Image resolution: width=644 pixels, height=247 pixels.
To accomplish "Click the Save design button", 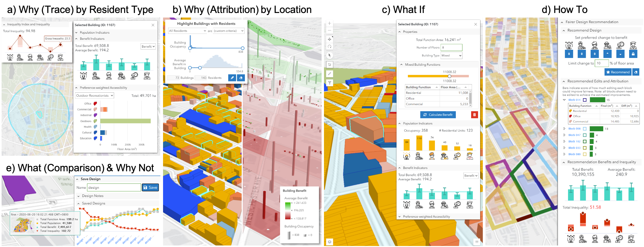I will [150, 187].
